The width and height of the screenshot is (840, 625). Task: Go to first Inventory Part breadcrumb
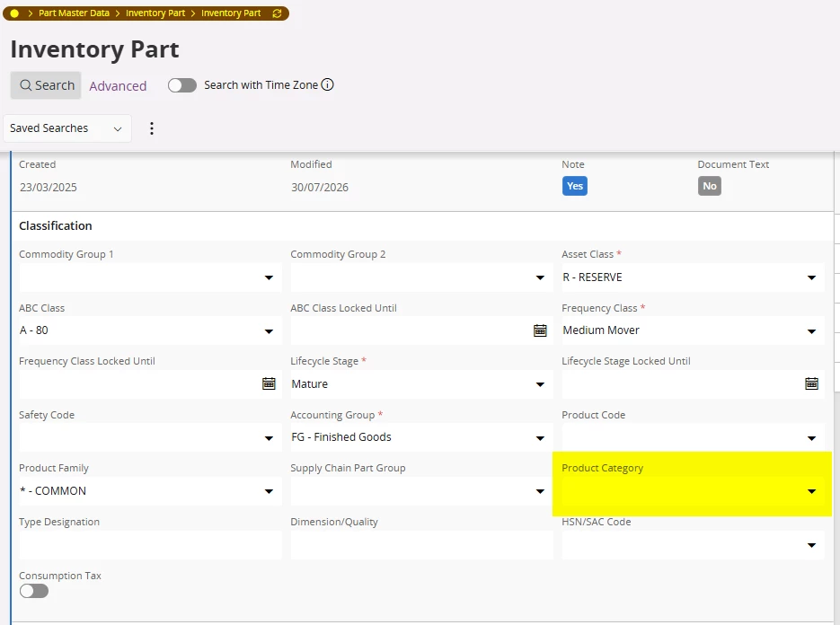tap(155, 13)
